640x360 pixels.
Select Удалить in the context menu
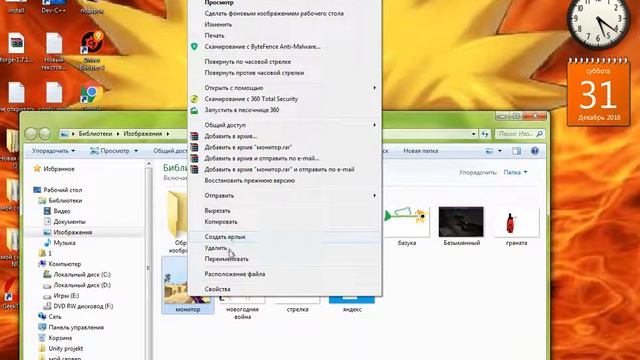(216, 248)
